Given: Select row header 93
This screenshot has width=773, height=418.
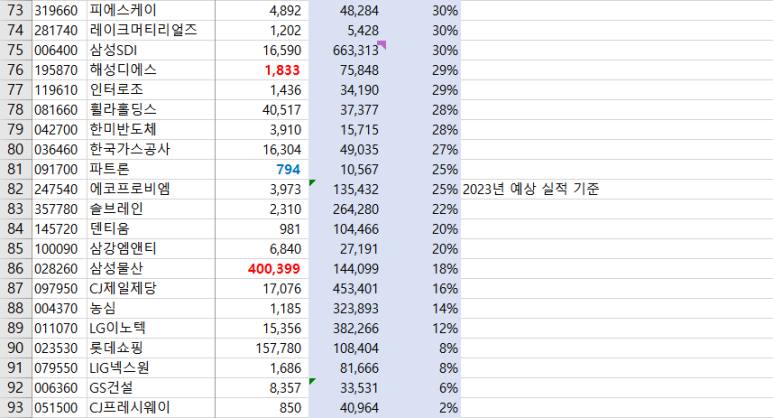Looking at the screenshot, I should (16, 408).
